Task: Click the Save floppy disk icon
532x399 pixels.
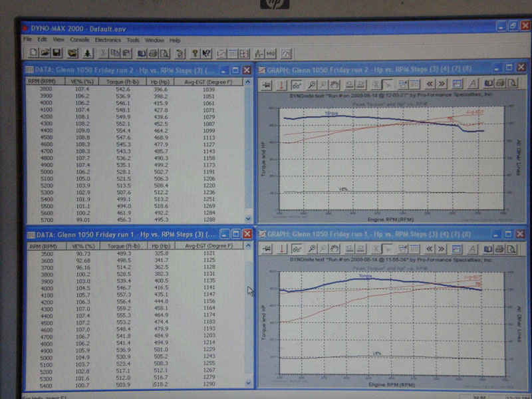Action: coord(57,53)
